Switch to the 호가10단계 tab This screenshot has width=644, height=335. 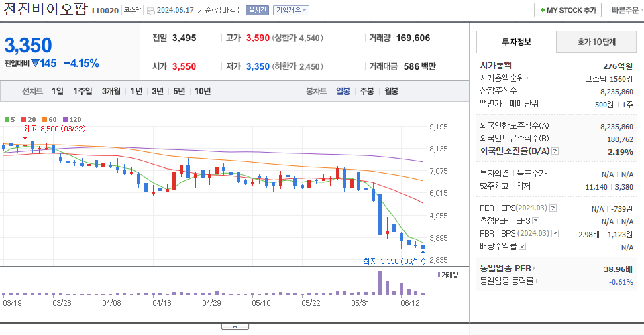[596, 42]
